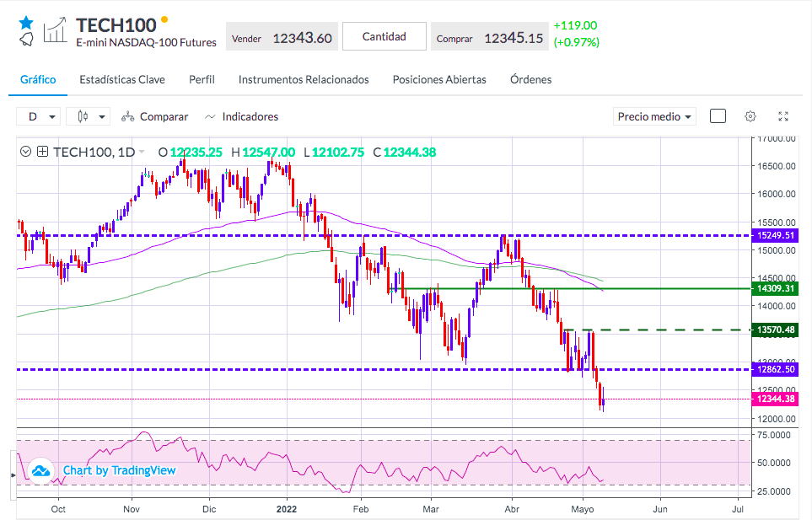Open the Instrumentos Relacionados tab
The width and height of the screenshot is (812, 520).
(304, 80)
